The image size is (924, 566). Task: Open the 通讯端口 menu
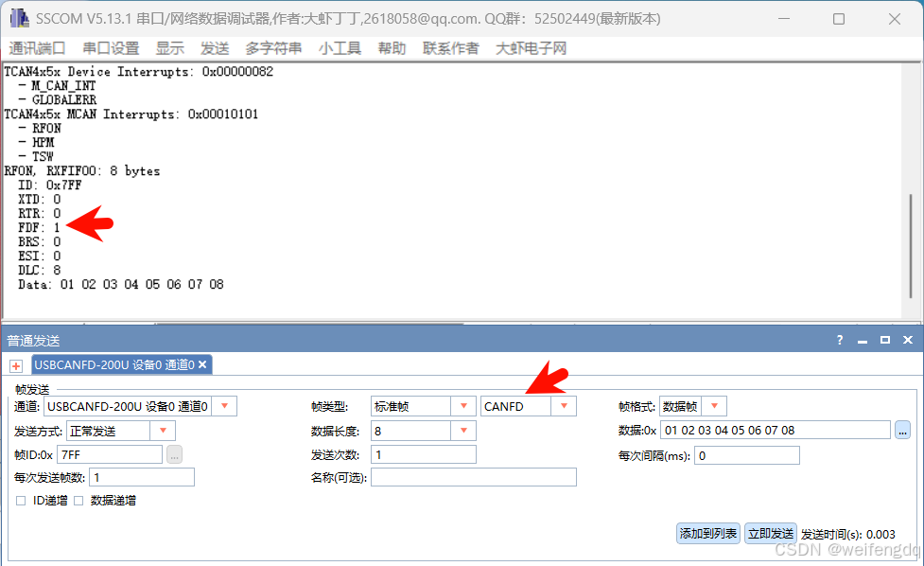[37, 48]
